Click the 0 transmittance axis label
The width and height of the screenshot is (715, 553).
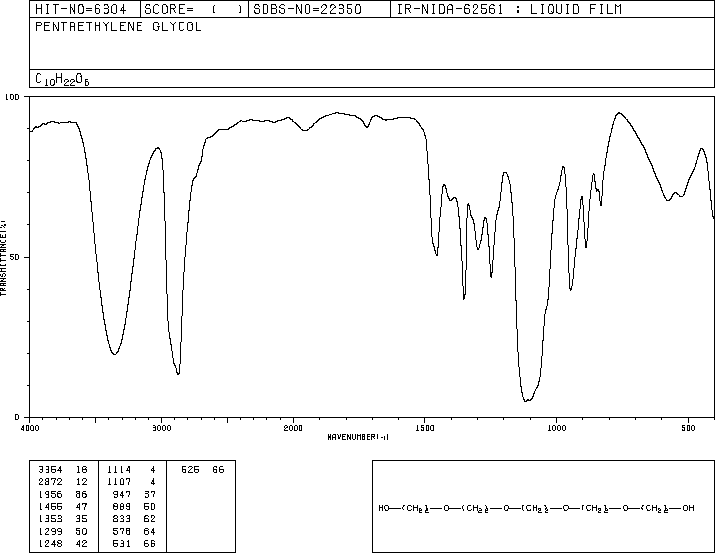pos(17,417)
